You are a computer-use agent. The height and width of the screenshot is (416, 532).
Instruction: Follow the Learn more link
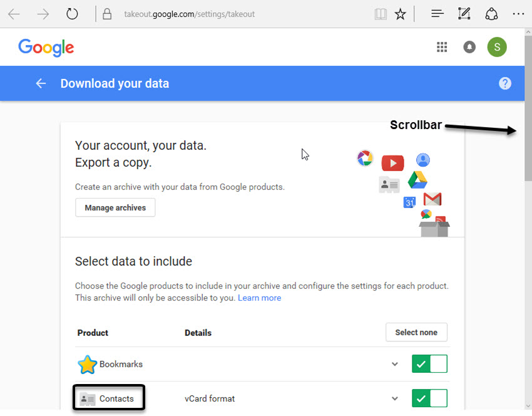pyautogui.click(x=259, y=298)
